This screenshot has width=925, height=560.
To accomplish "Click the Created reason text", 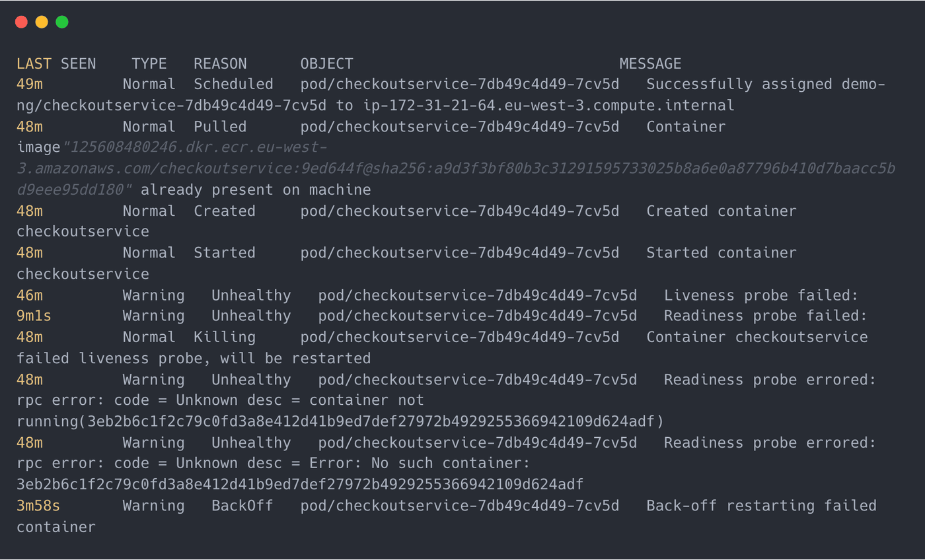I will point(225,211).
